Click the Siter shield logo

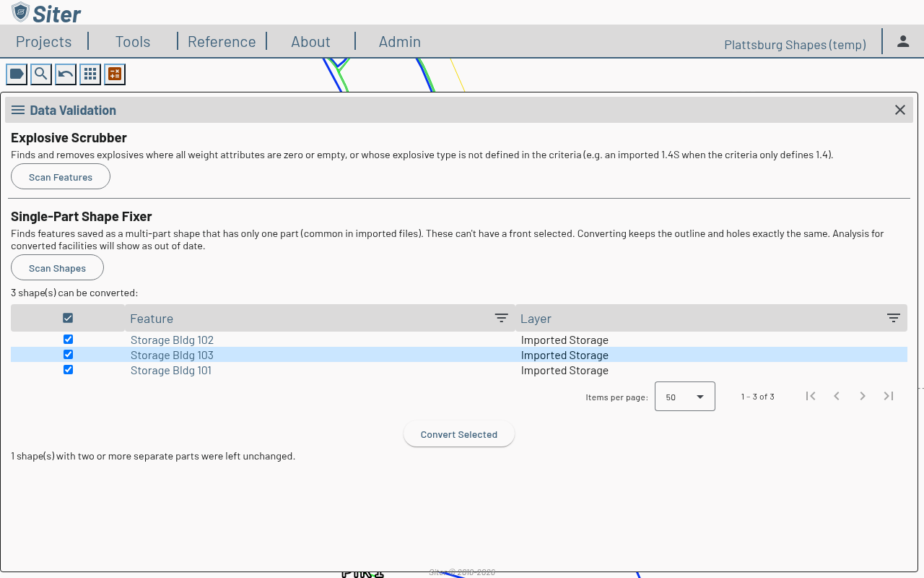point(21,12)
